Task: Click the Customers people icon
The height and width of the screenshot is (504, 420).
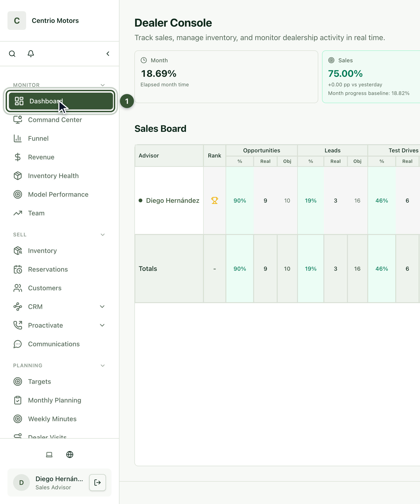Action: (18, 288)
